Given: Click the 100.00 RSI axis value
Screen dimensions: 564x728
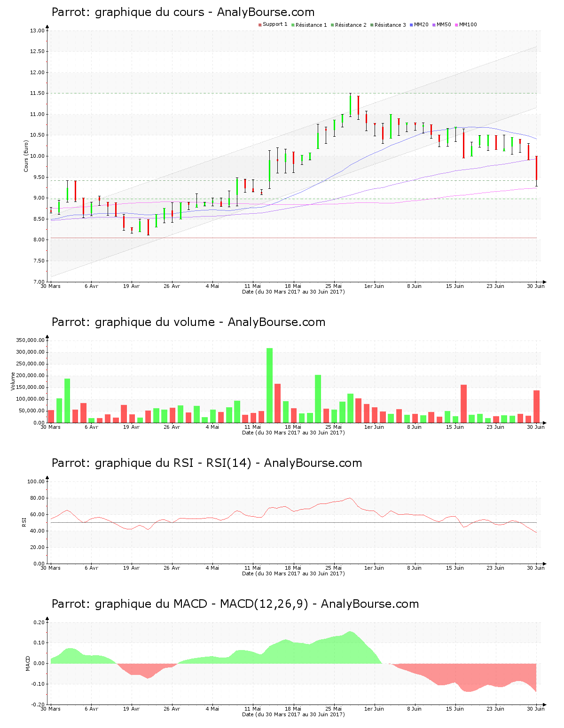Looking at the screenshot, I should click(36, 481).
